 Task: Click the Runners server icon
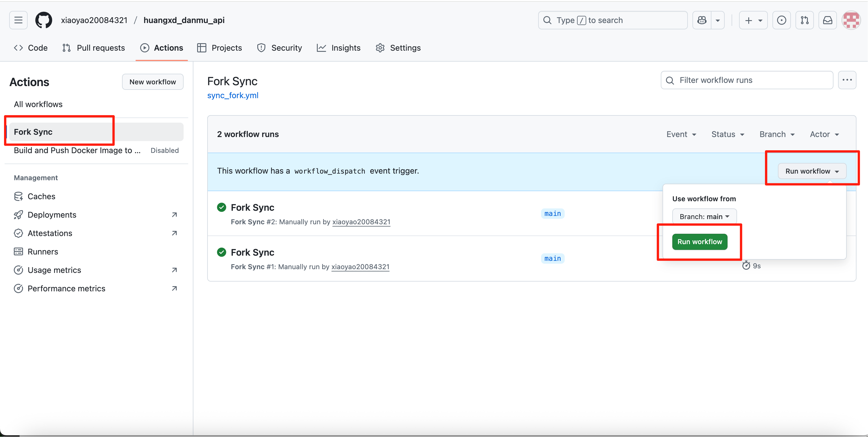point(18,251)
